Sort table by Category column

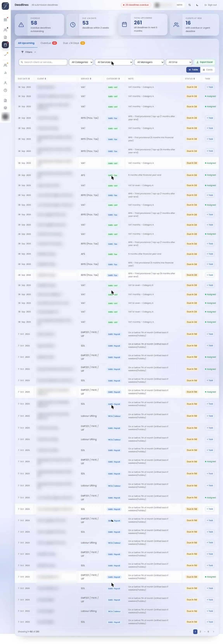tap(113, 79)
